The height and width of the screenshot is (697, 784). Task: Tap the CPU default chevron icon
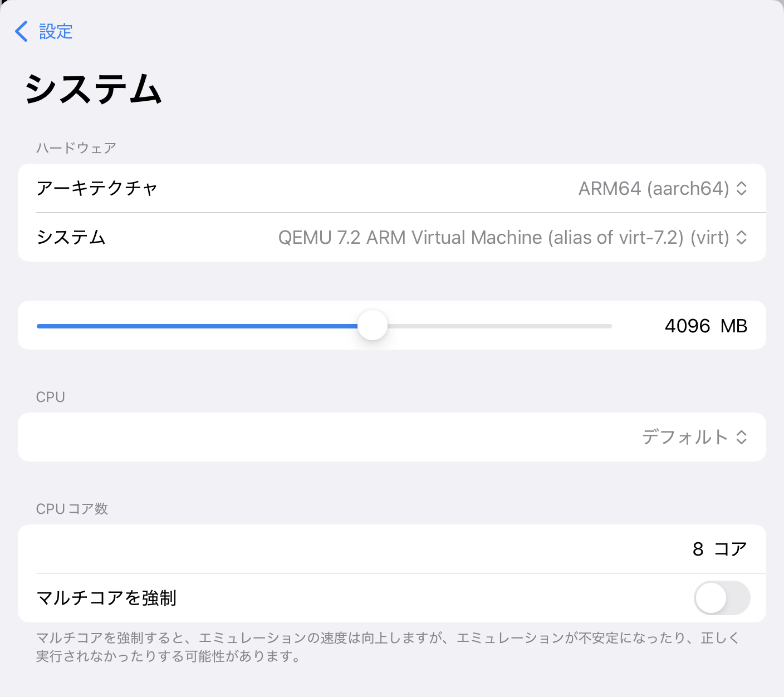742,438
